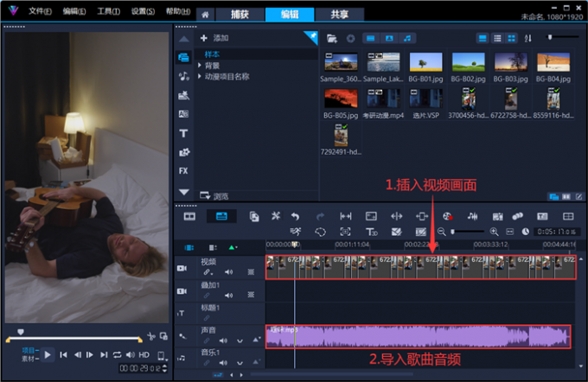Open the FX filter library icon
Image resolution: width=588 pixels, height=382 pixels.
click(183, 171)
